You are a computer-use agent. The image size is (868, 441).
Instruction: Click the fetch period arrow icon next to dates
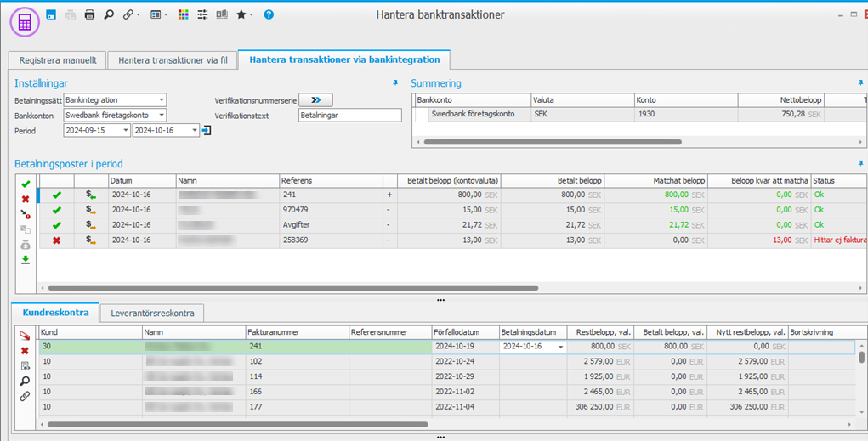click(207, 131)
